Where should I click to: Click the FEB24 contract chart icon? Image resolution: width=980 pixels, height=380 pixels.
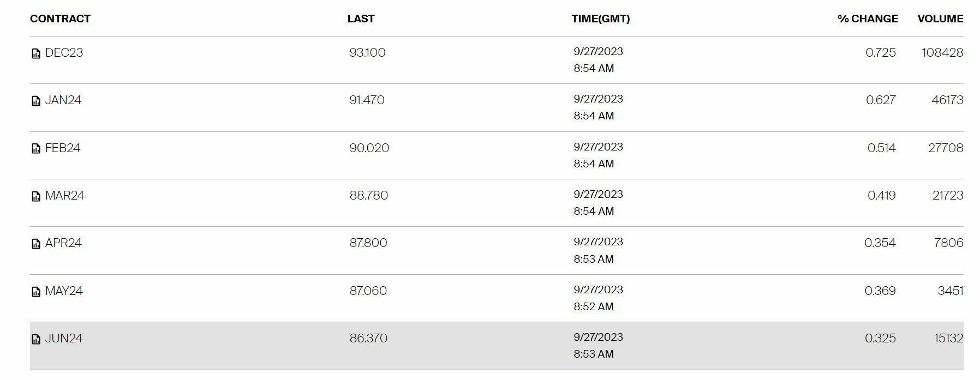[x=36, y=148]
